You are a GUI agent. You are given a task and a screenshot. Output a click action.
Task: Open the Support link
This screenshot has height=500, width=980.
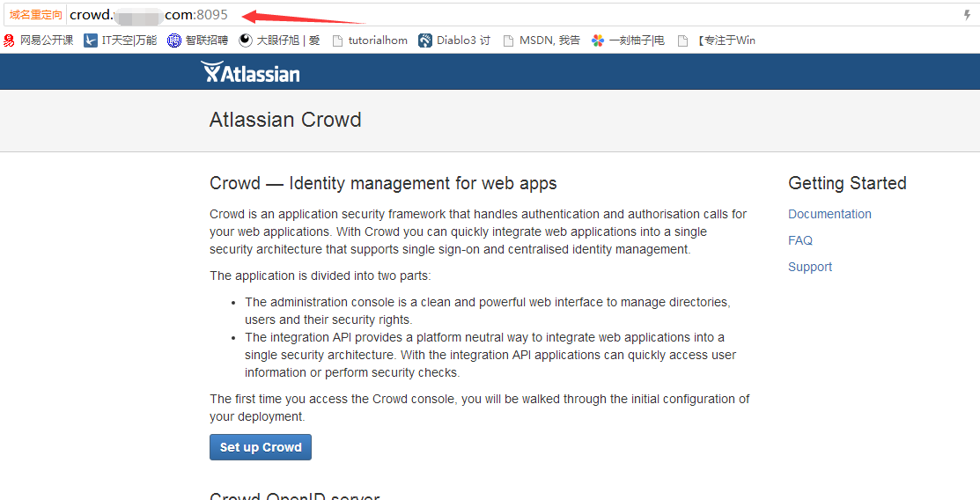click(810, 267)
